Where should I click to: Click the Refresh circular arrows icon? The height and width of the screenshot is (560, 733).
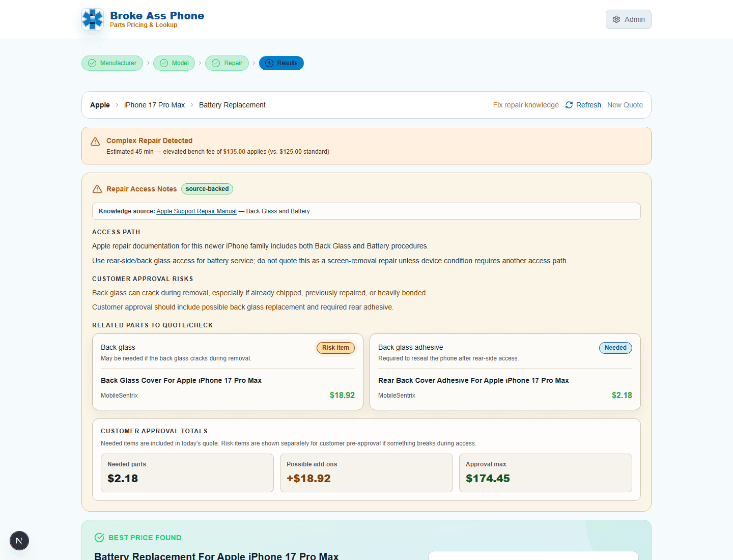click(x=569, y=105)
